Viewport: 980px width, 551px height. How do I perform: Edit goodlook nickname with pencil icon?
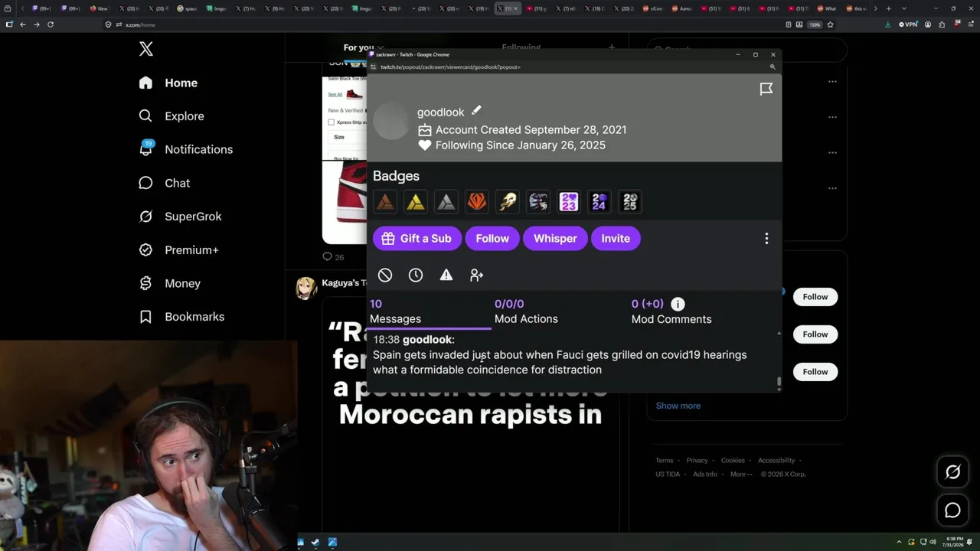pyautogui.click(x=476, y=111)
